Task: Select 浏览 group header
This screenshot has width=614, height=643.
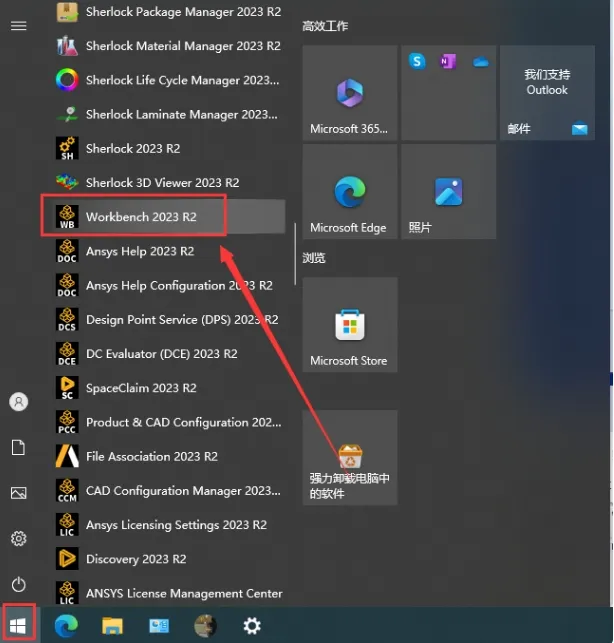Action: pos(314,258)
